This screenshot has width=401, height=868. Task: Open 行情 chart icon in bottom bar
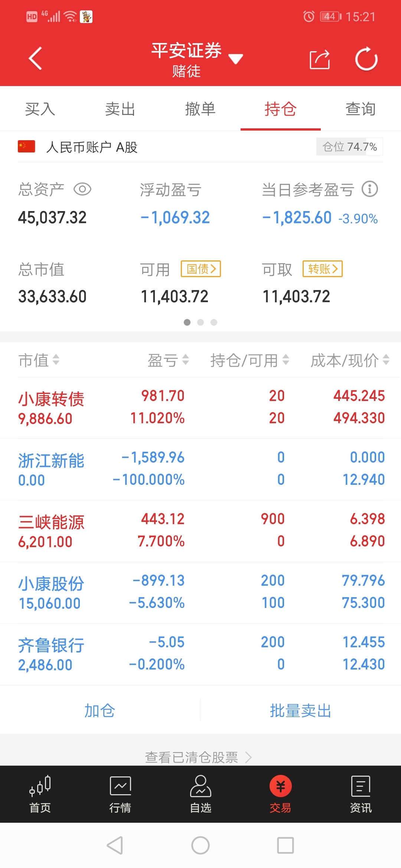(120, 786)
